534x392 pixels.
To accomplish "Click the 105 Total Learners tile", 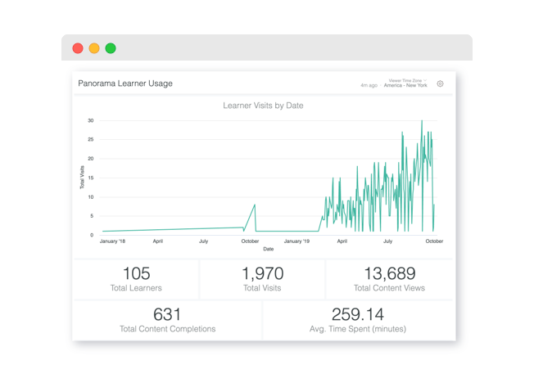I will [x=136, y=279].
